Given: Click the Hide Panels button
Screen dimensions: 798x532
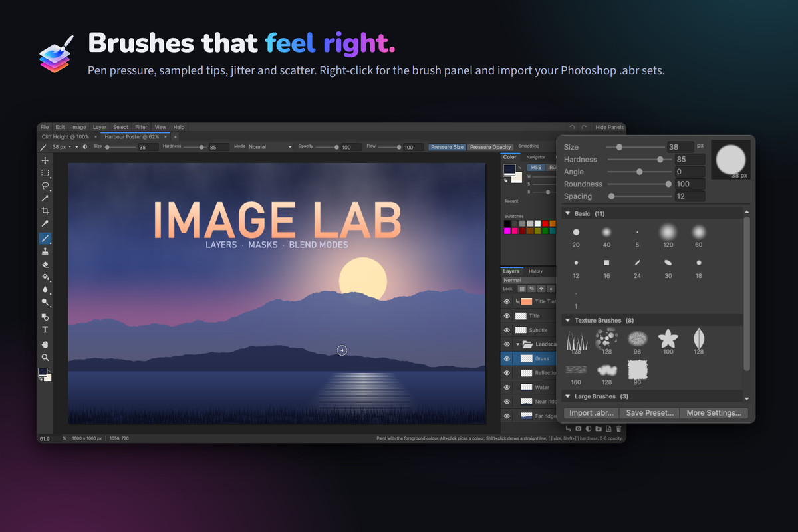Looking at the screenshot, I should tap(609, 127).
